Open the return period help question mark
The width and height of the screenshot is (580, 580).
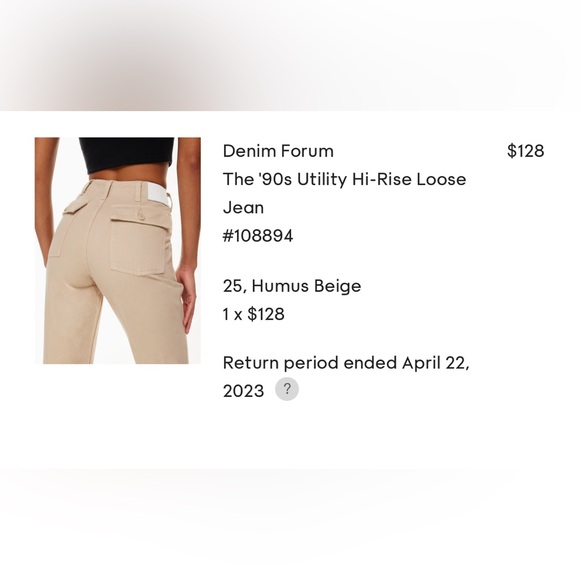(x=287, y=389)
